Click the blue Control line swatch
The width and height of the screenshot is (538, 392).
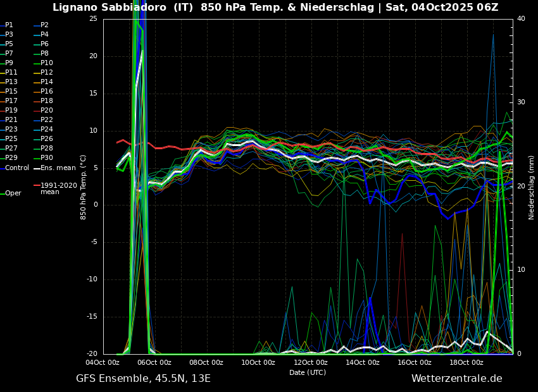pyautogui.click(x=2, y=168)
